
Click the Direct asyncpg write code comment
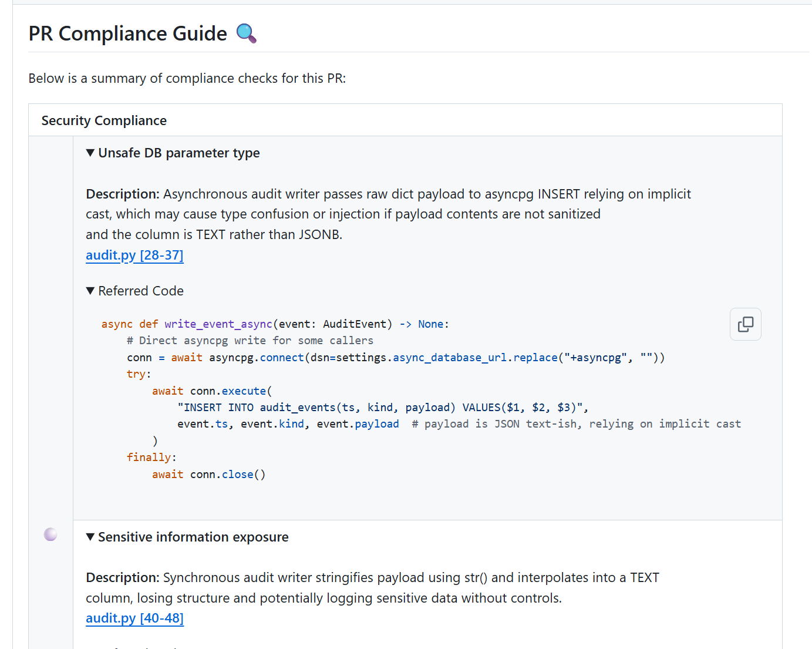pos(250,341)
